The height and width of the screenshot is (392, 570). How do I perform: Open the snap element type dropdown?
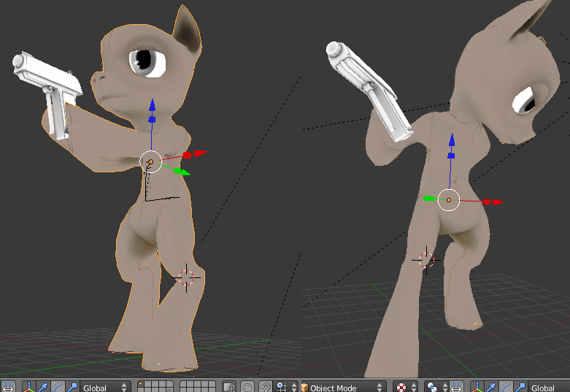pyautogui.click(x=286, y=387)
